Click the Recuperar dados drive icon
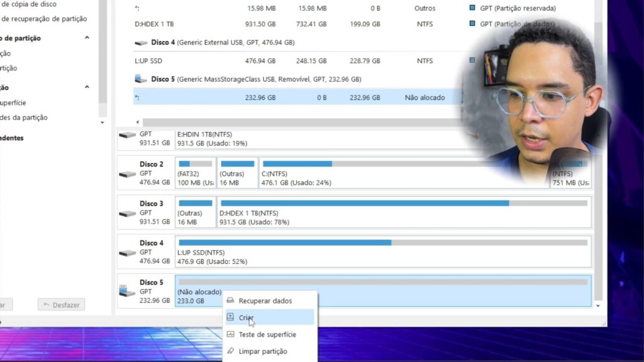This screenshot has height=362, width=644. (230, 300)
